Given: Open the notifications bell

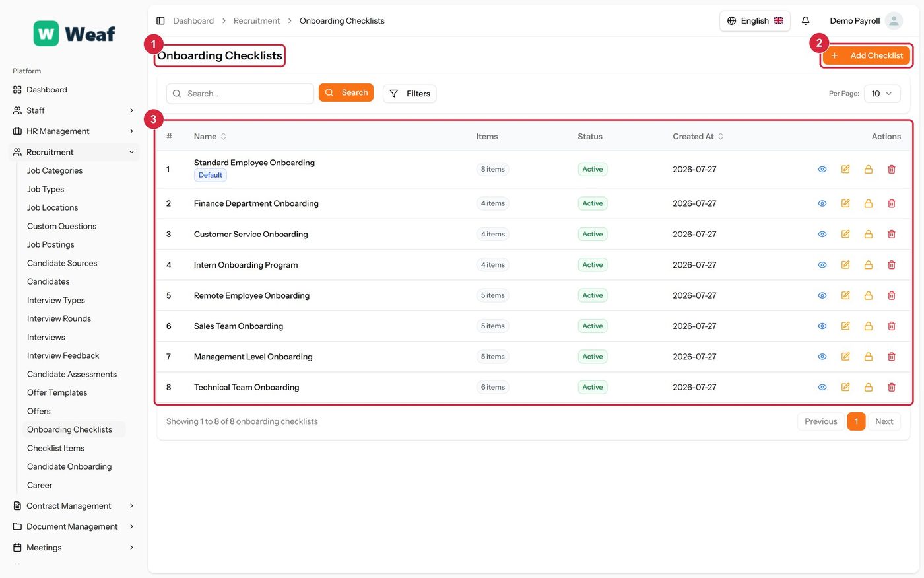Looking at the screenshot, I should [806, 21].
